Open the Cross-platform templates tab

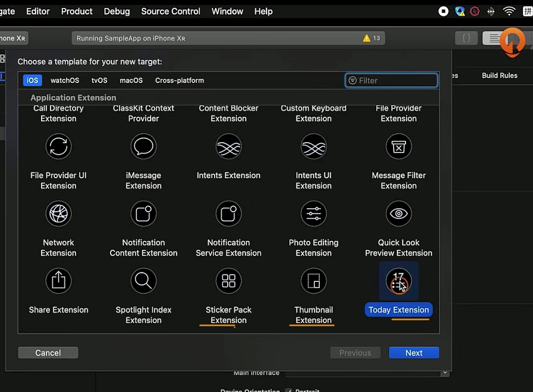[x=179, y=80]
